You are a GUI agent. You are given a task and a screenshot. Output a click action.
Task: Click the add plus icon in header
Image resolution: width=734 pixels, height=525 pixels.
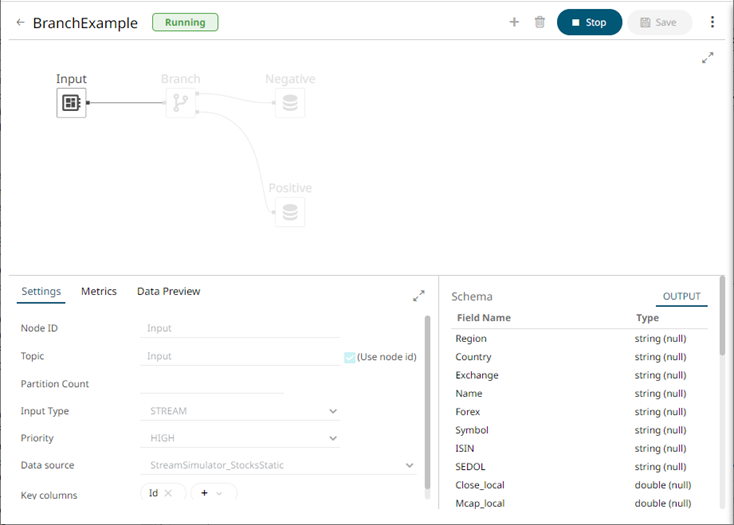coord(514,22)
